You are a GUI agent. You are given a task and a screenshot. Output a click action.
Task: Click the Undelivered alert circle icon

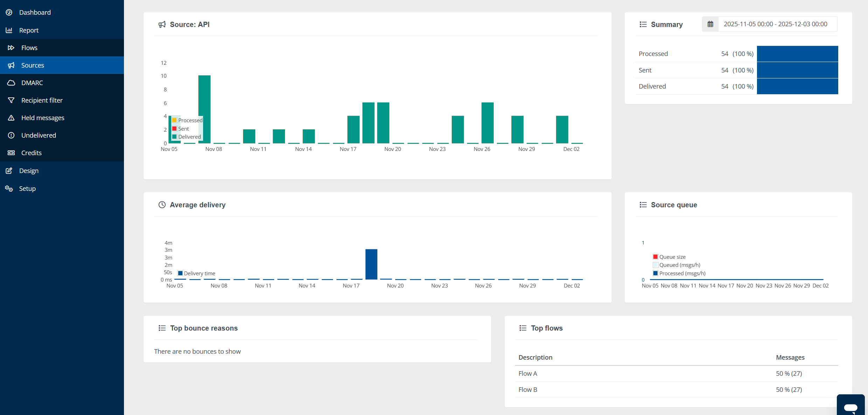pos(11,135)
